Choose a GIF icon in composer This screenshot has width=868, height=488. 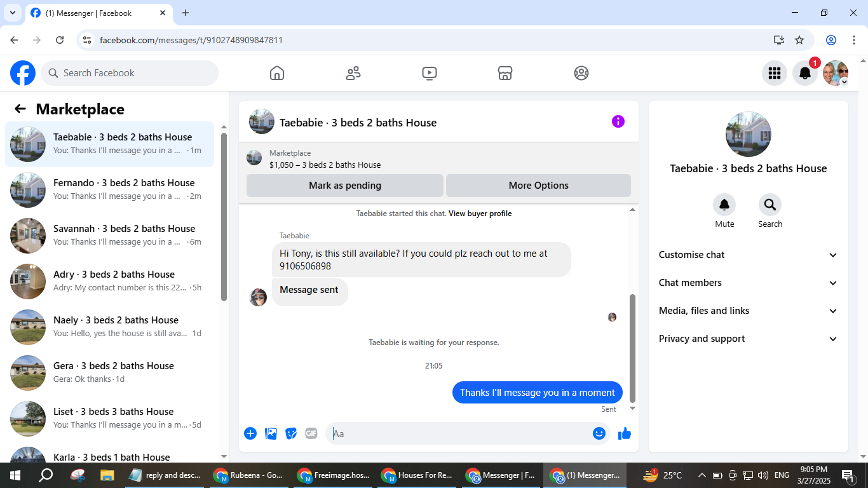click(x=311, y=433)
